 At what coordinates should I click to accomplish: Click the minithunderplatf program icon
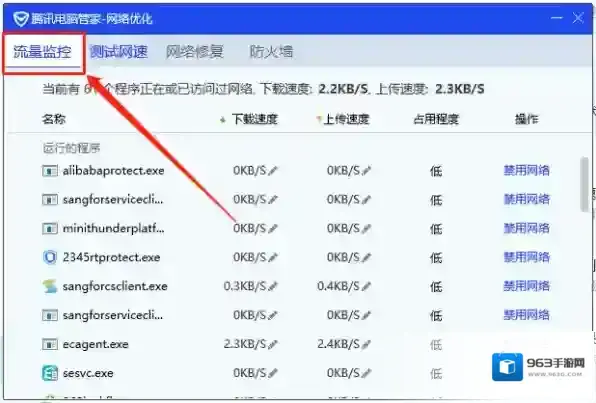50,228
